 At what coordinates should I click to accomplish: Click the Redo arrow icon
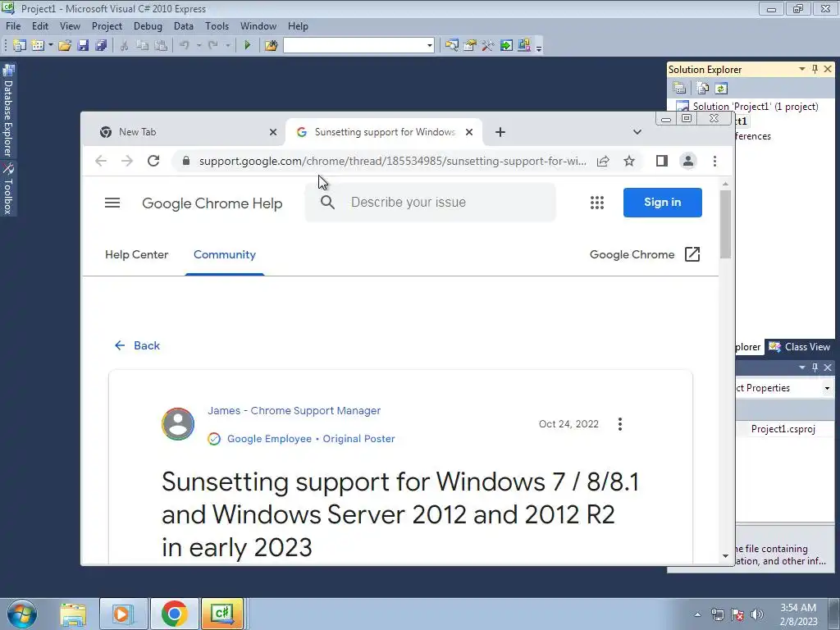(212, 46)
